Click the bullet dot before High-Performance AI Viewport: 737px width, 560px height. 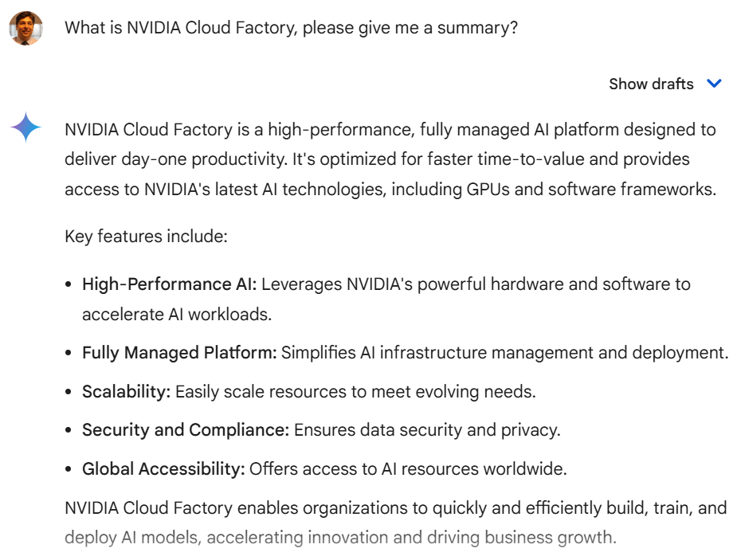[69, 284]
